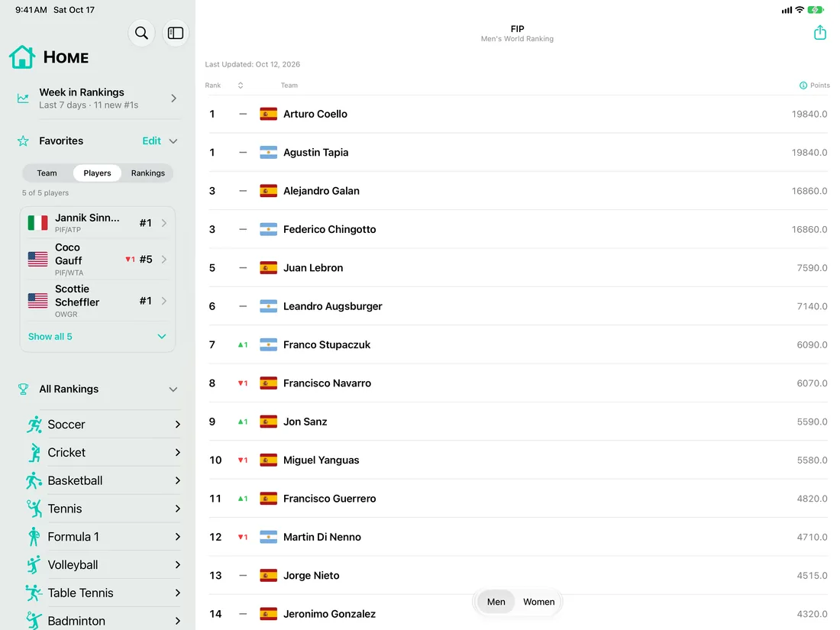Screen dimensions: 840x630
Task: Tap the Cricket player icon
Action: click(x=34, y=452)
